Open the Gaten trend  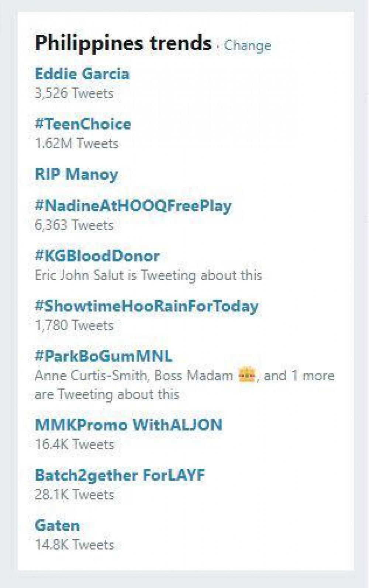pyautogui.click(x=57, y=525)
